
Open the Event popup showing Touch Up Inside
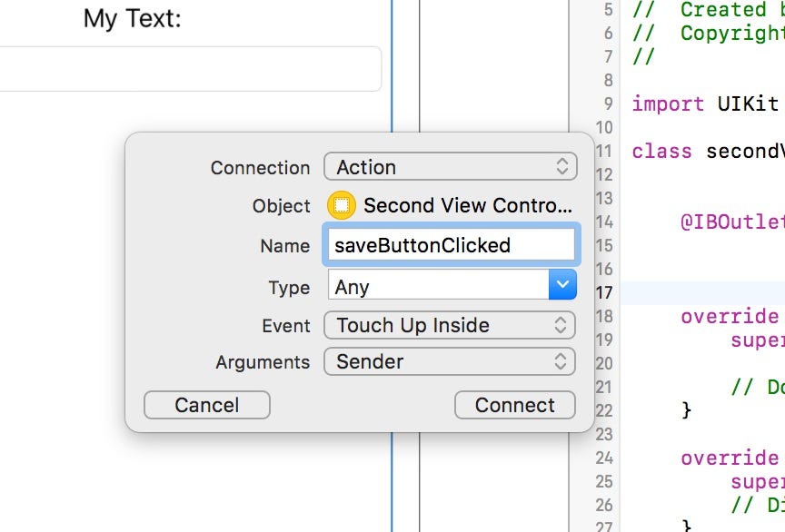450,325
